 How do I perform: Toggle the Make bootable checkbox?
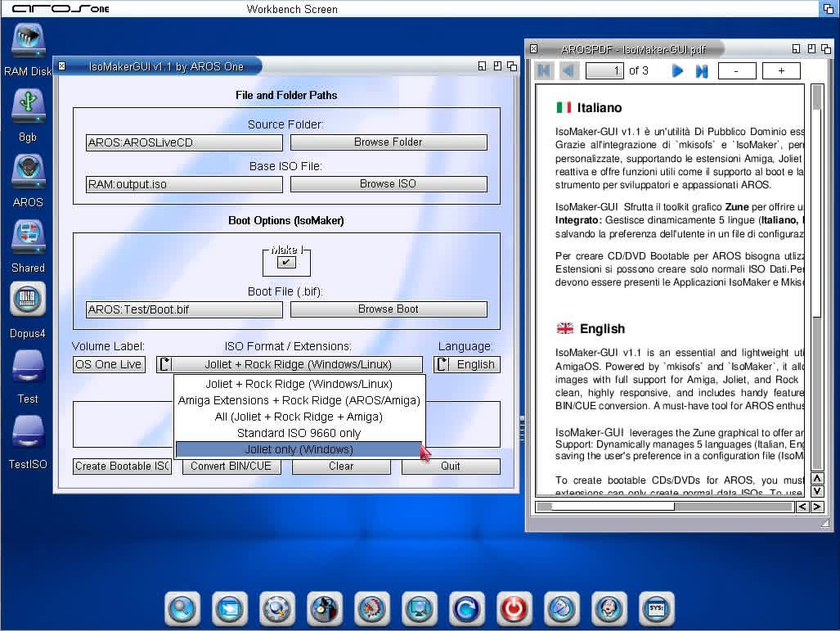click(286, 262)
